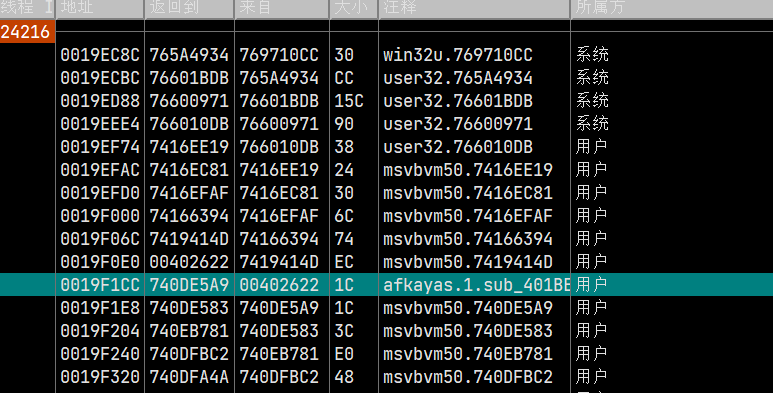Screen dimensions: 773x393
Task: Click 系统 party in row 0019EC8C
Action: 592,55
